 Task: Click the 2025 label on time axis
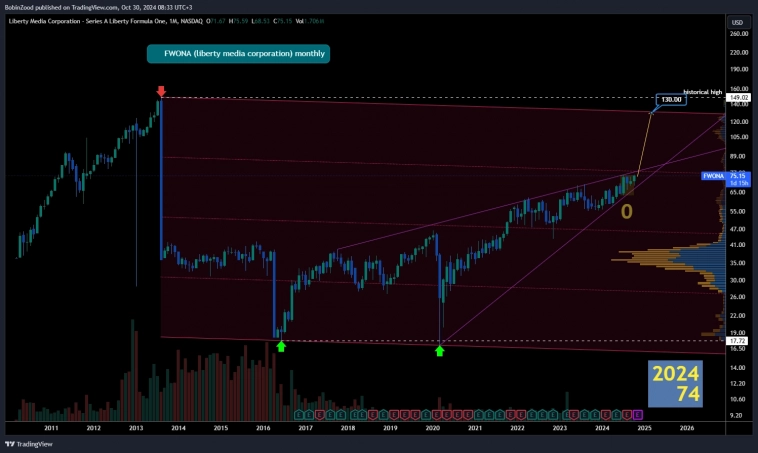coord(644,428)
